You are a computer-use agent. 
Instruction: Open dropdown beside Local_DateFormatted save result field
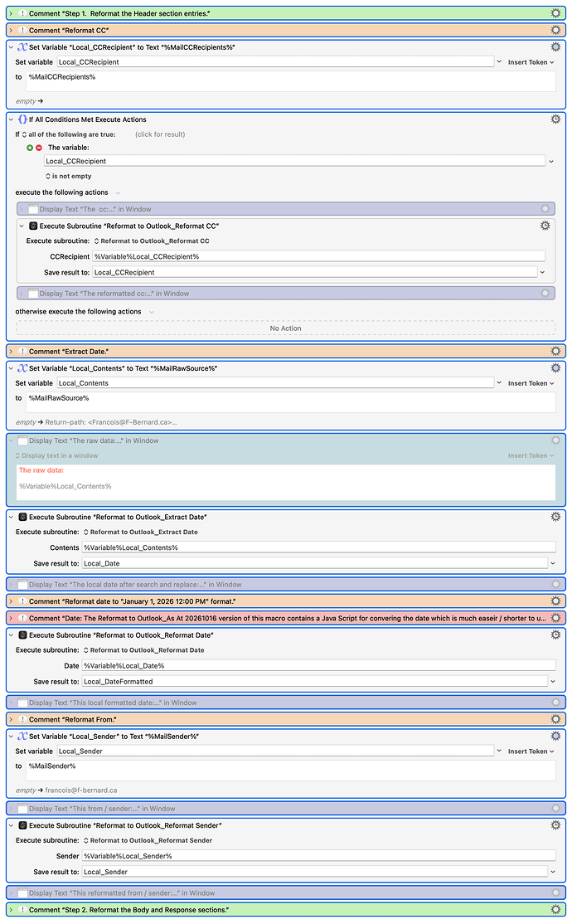pyautogui.click(x=553, y=681)
